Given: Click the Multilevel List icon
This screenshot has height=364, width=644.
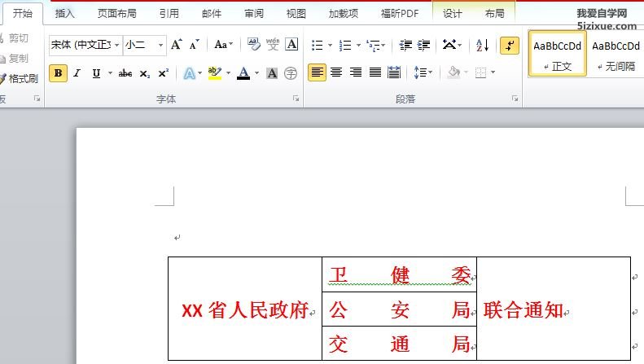Looking at the screenshot, I should (374, 45).
